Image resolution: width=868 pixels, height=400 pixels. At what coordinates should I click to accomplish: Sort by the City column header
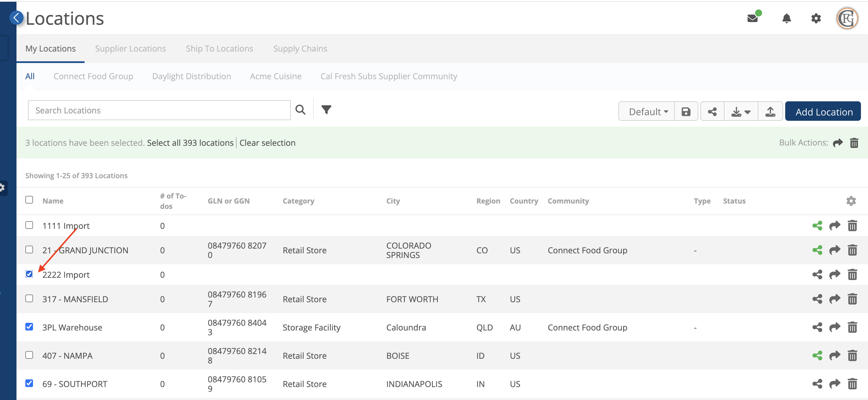[393, 201]
